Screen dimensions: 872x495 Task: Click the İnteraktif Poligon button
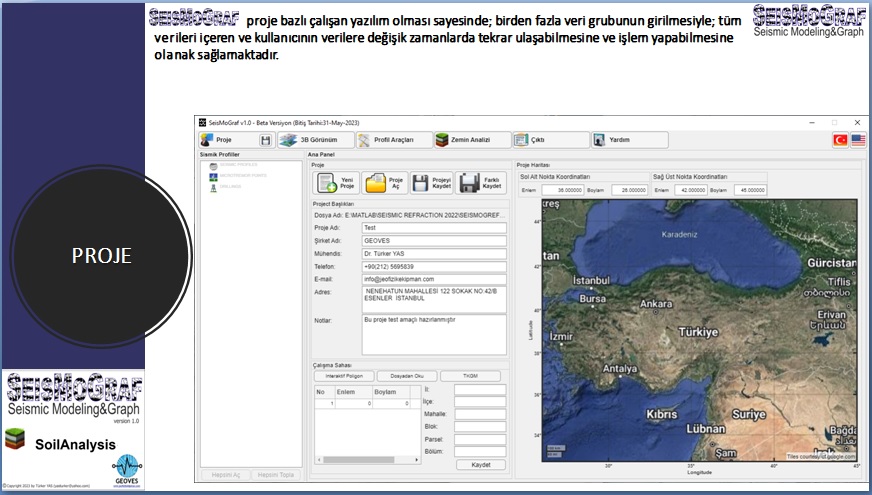344,377
